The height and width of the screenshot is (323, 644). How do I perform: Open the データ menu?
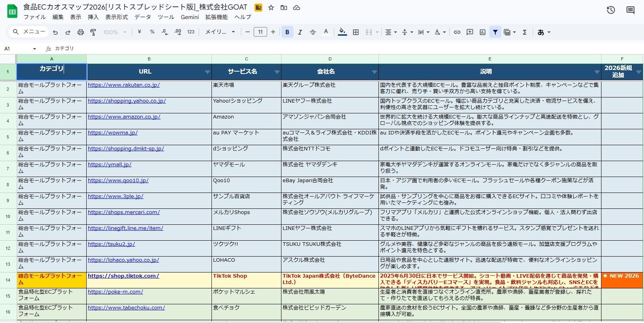click(143, 17)
